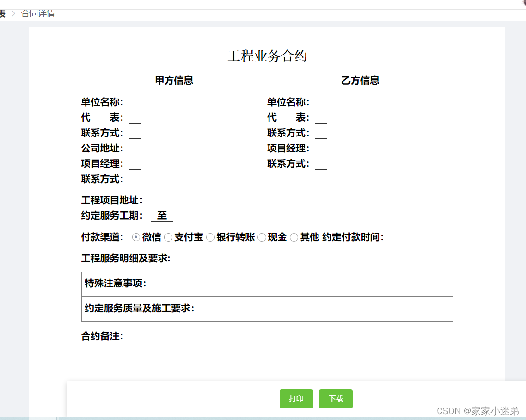Select the 微信 payment option

136,237
